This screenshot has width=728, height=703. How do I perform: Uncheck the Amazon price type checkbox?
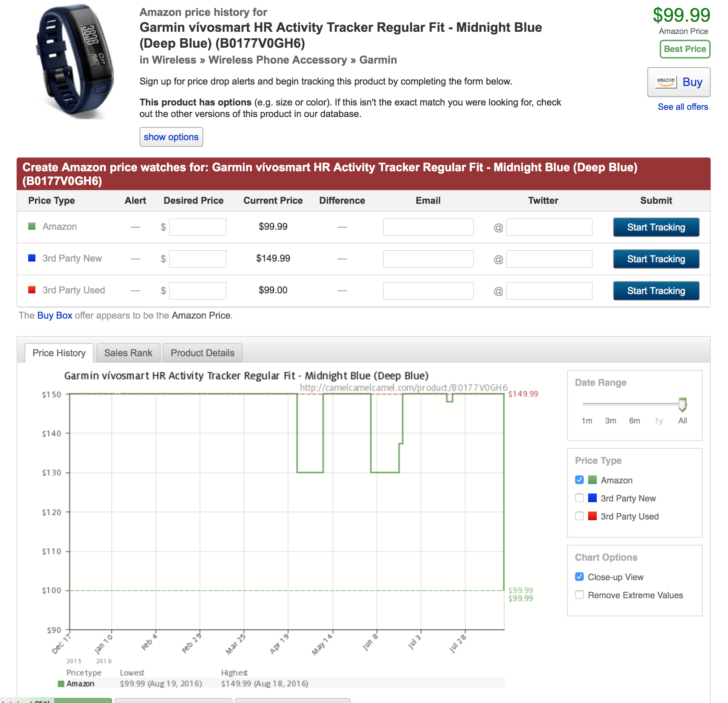[x=579, y=480]
